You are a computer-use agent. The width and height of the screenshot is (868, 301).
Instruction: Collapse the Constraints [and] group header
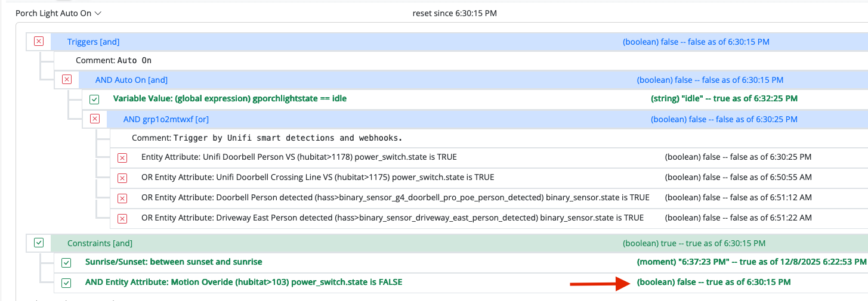[100, 243]
